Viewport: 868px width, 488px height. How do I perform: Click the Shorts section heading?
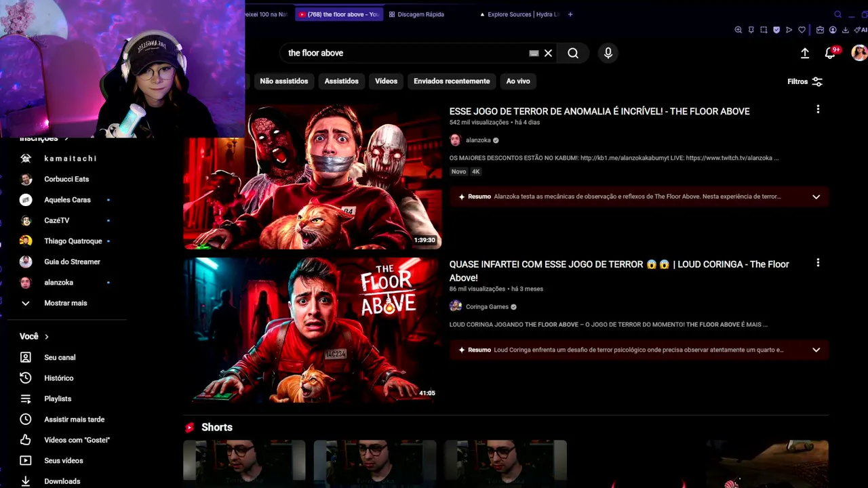click(x=217, y=427)
